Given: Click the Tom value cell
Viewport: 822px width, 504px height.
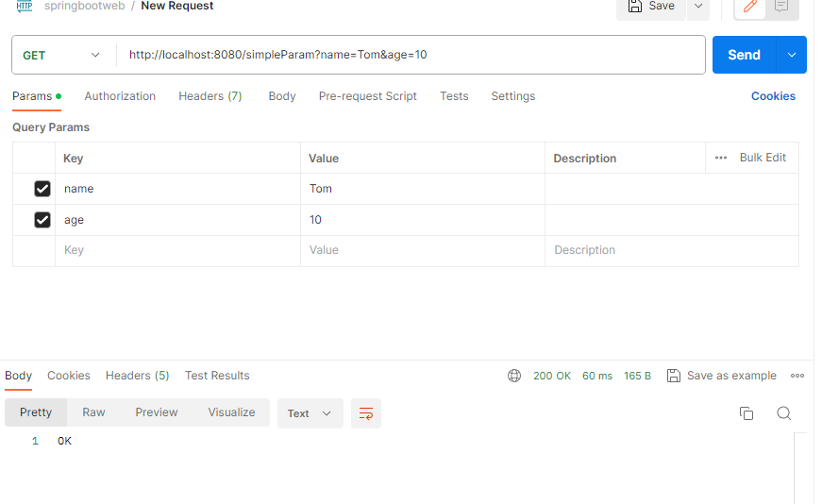Looking at the screenshot, I should point(423,189).
